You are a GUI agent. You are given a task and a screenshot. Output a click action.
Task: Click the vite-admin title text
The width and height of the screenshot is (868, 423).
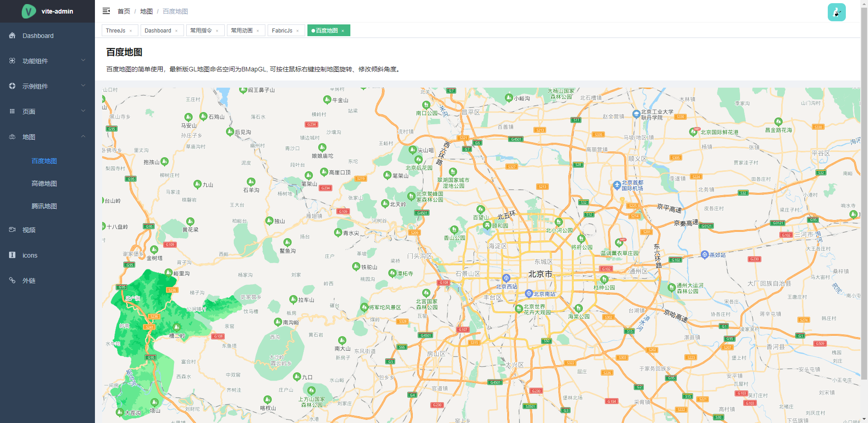(x=57, y=11)
